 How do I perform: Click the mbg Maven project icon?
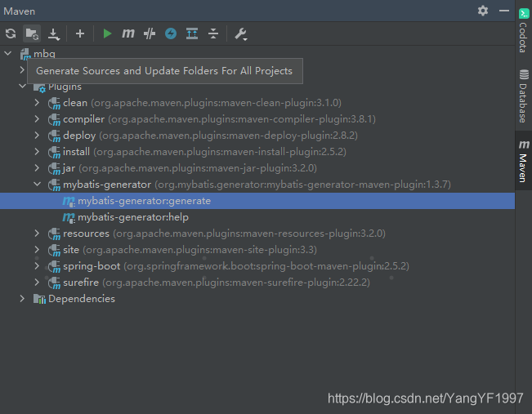pyautogui.click(x=25, y=54)
